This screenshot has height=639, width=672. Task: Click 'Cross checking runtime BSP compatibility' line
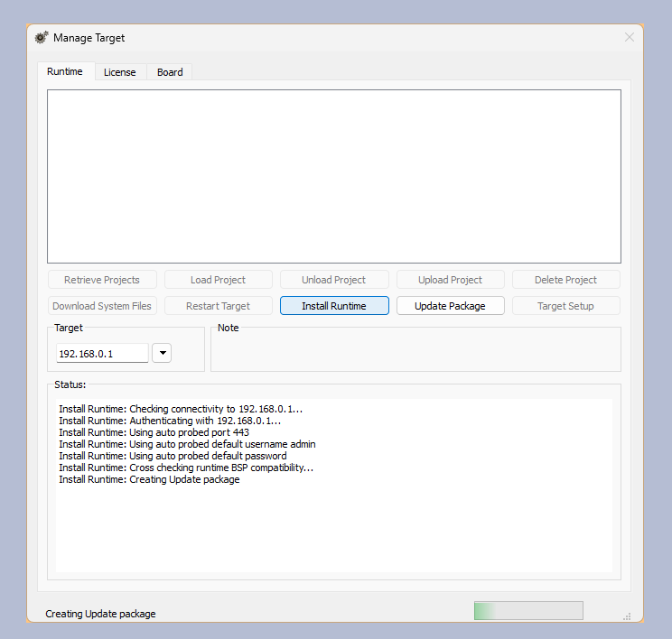(x=186, y=468)
